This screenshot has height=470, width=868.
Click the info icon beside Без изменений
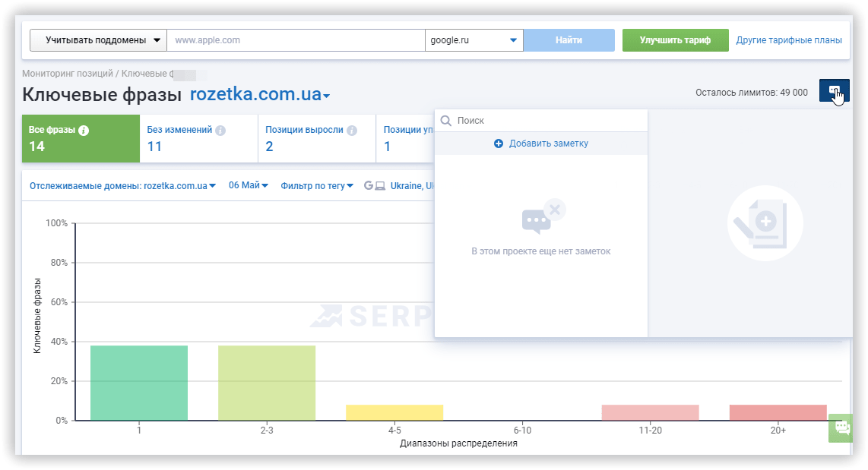pos(220,131)
